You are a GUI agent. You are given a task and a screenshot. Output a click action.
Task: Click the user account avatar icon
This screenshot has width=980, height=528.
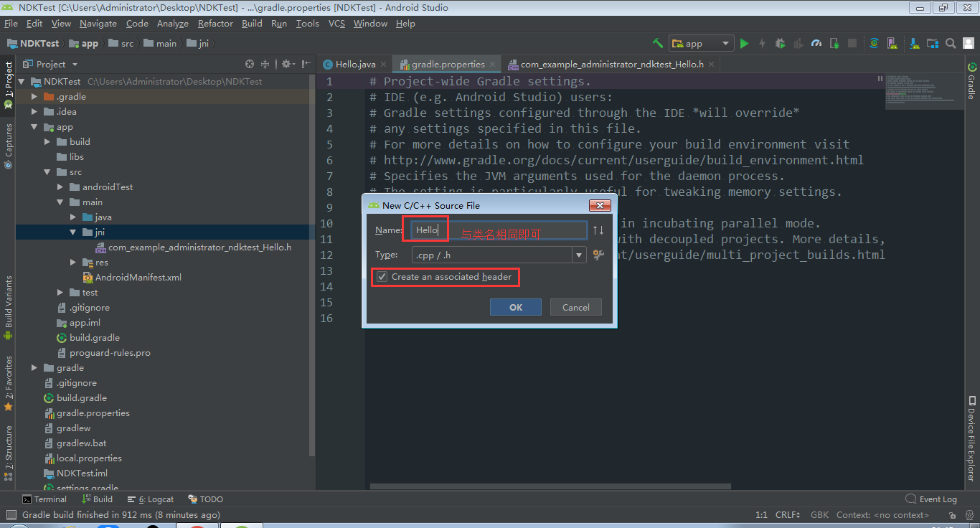[969, 43]
